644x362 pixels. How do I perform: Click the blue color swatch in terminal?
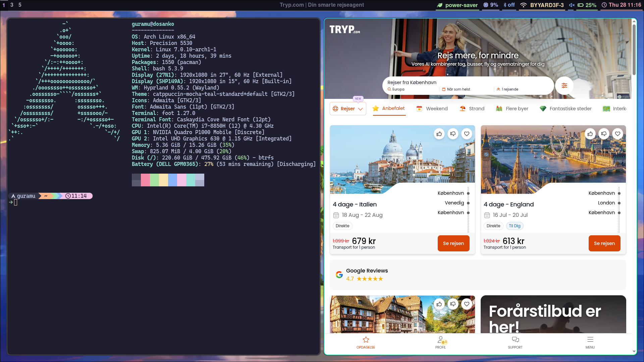(x=172, y=180)
